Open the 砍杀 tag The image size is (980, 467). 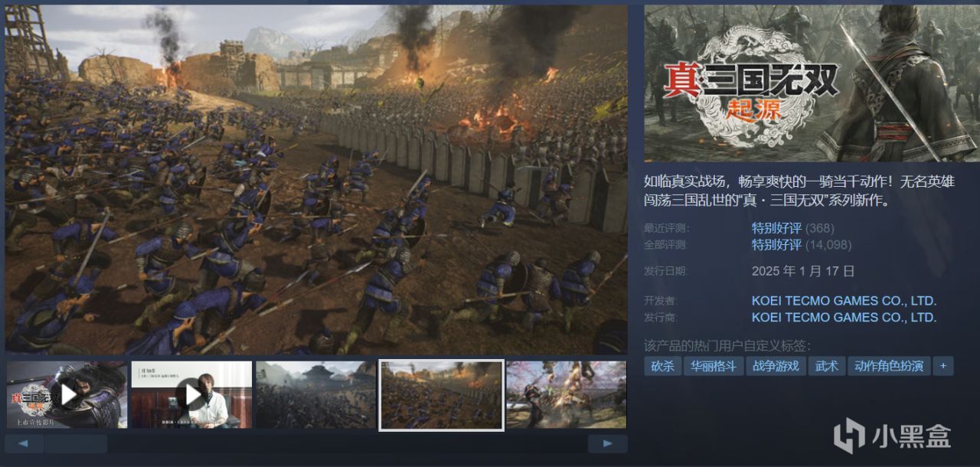tap(662, 366)
